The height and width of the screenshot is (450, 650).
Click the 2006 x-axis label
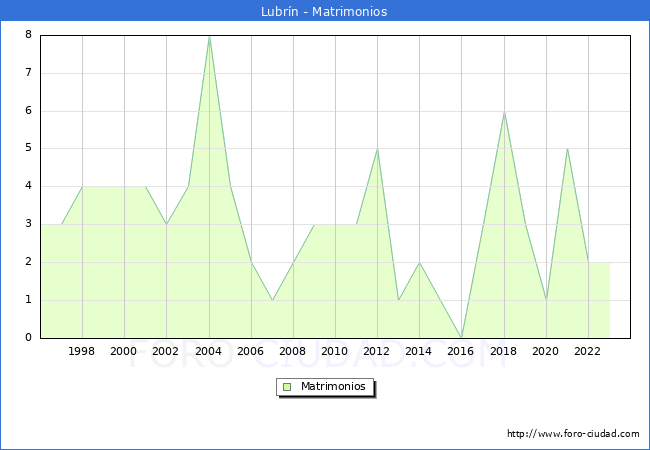point(250,352)
